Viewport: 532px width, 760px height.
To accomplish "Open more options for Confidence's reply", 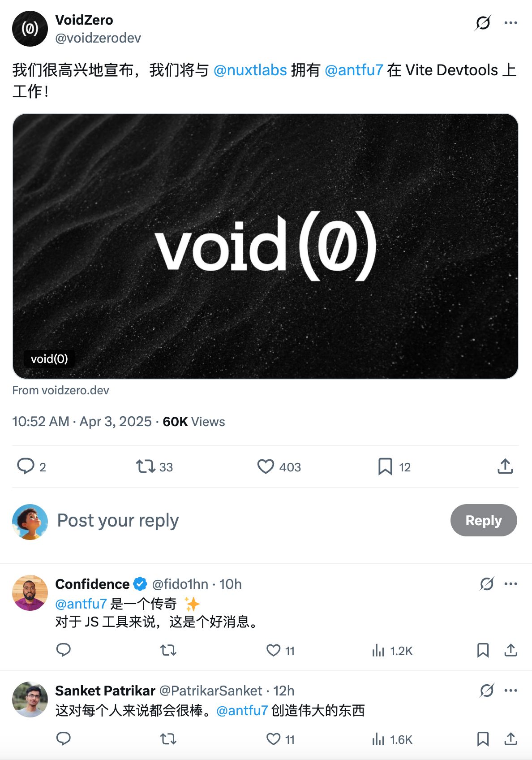I will click(511, 583).
